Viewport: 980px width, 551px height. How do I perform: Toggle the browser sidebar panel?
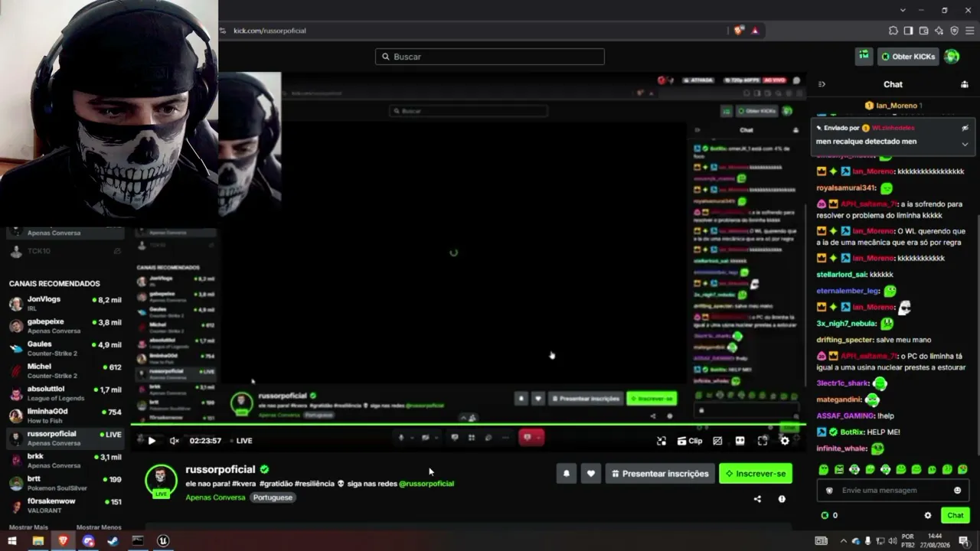(x=908, y=31)
